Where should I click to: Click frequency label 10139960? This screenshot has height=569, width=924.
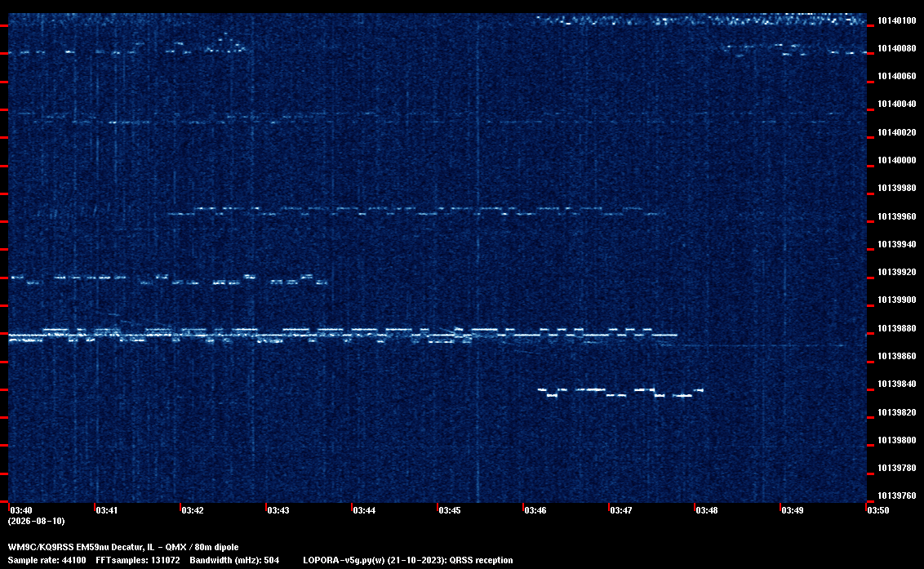click(897, 216)
